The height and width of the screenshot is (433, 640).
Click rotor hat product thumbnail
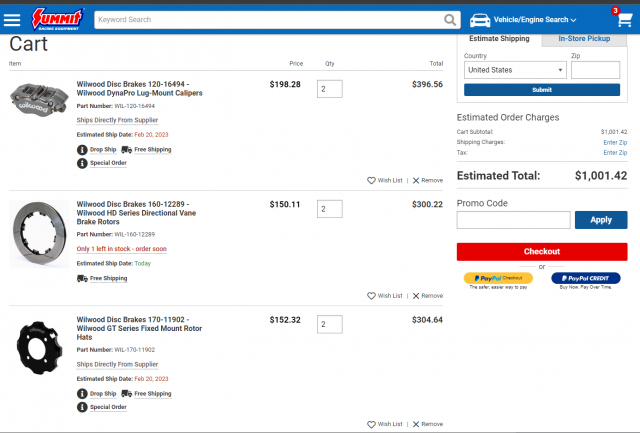point(39,348)
